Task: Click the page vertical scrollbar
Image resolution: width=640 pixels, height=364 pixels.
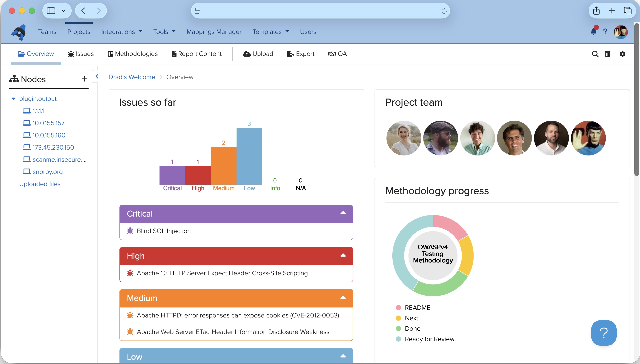Action: click(x=637, y=100)
